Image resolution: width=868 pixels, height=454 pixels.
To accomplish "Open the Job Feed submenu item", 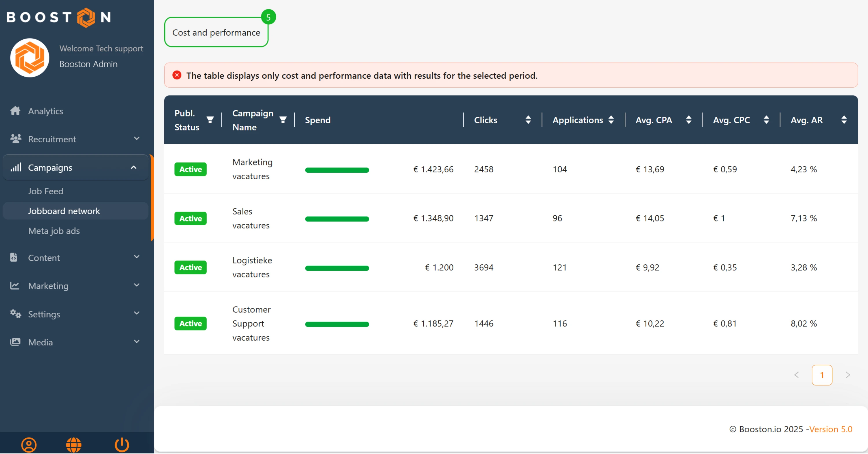I will pyautogui.click(x=45, y=191).
